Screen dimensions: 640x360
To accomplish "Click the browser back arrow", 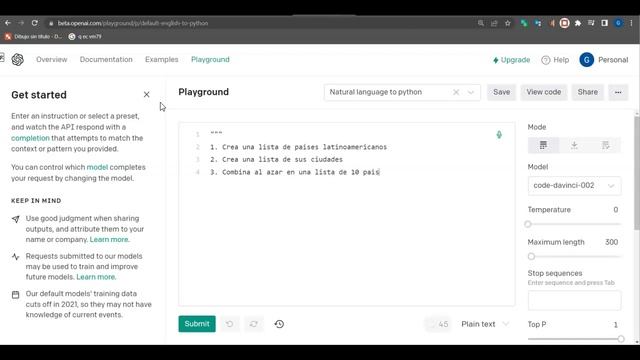I will [x=8, y=23].
